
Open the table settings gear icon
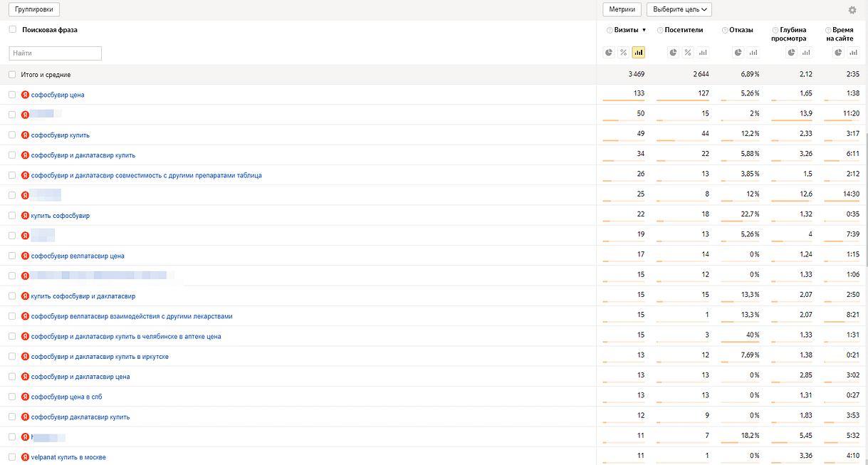coord(852,10)
